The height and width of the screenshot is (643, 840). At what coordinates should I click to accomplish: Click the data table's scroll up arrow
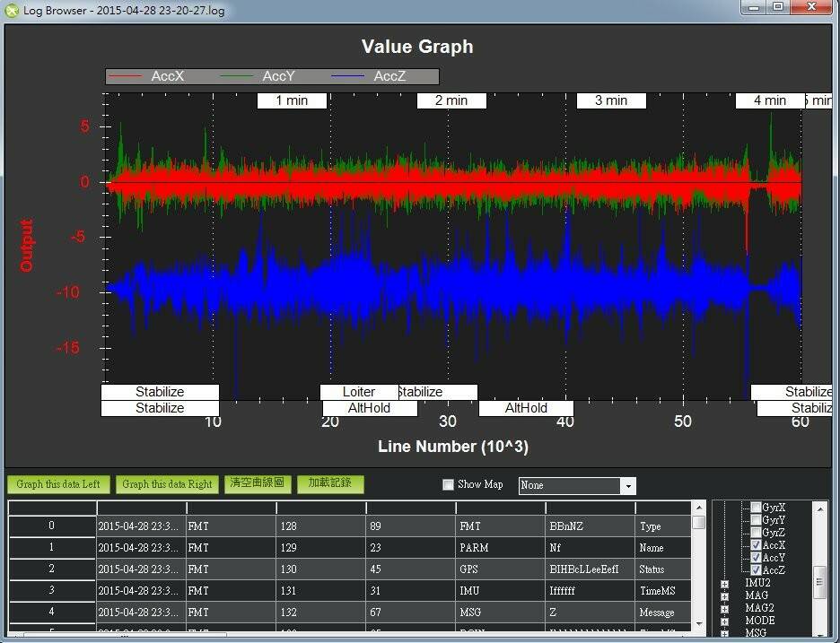click(698, 507)
